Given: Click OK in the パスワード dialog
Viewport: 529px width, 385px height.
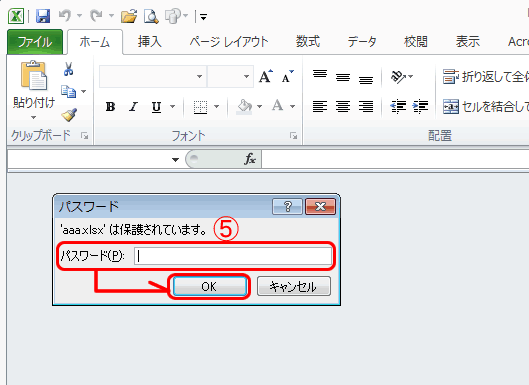Looking at the screenshot, I should tap(210, 286).
